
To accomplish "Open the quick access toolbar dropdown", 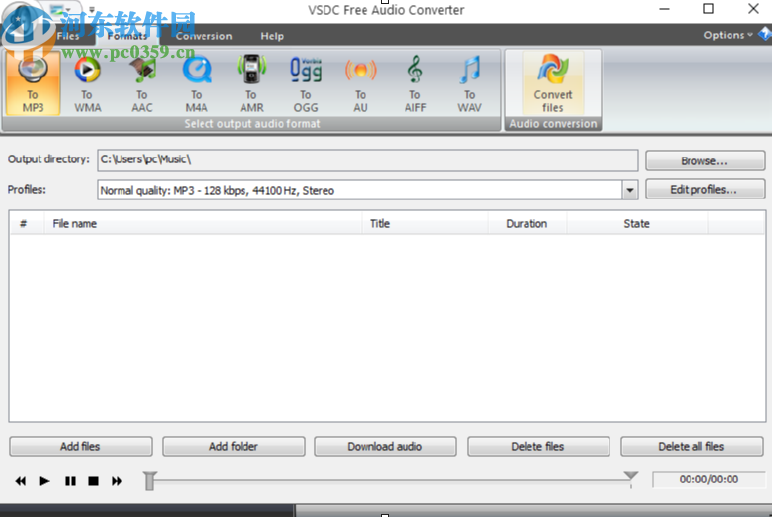I will 92,9.
